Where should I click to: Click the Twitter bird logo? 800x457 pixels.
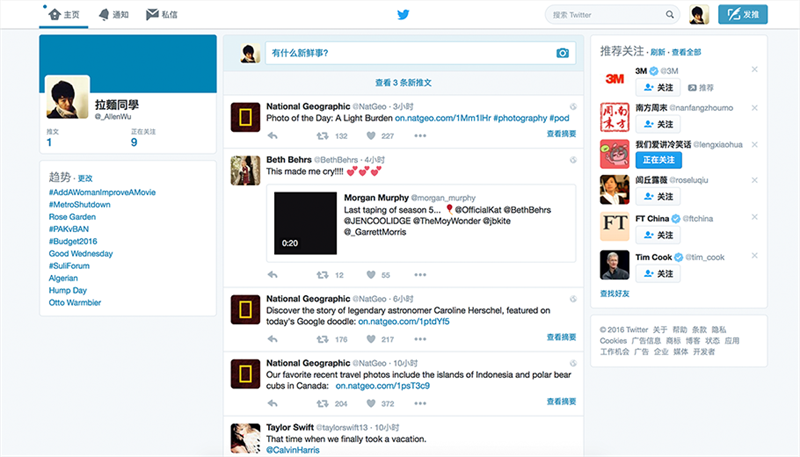pyautogui.click(x=403, y=14)
